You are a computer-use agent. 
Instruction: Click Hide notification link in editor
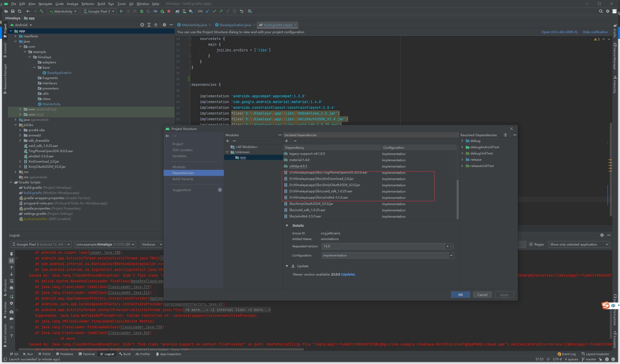coord(595,32)
